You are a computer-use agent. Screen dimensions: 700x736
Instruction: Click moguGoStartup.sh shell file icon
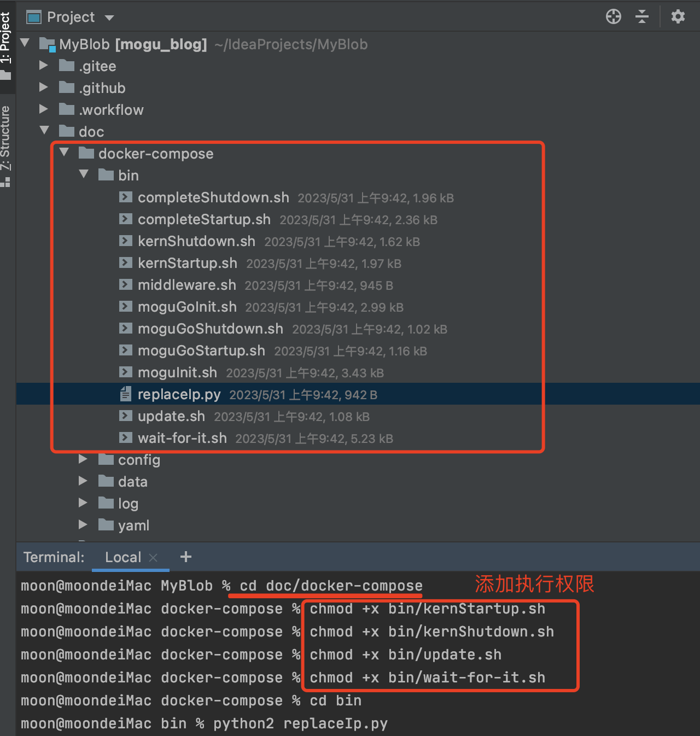[x=126, y=350]
